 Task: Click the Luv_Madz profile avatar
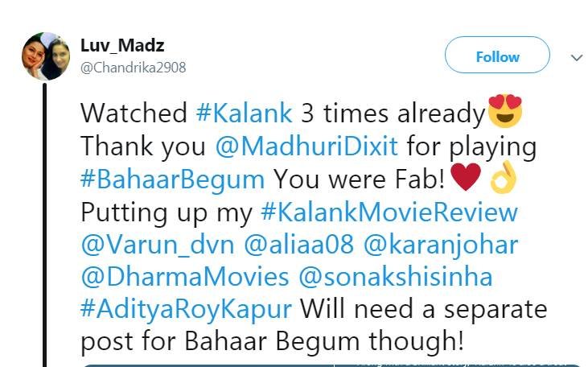tap(45, 56)
